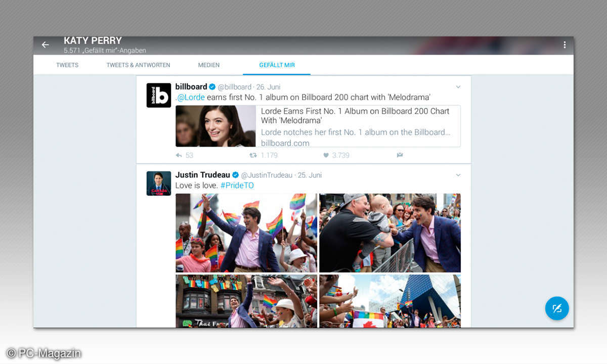
Task: Select the Medien tab
Action: tap(209, 65)
